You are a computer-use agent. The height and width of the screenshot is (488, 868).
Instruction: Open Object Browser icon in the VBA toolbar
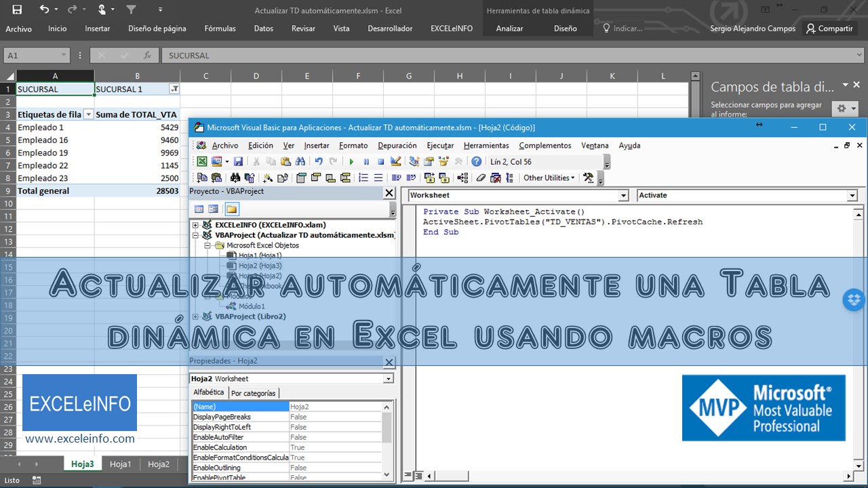(443, 161)
